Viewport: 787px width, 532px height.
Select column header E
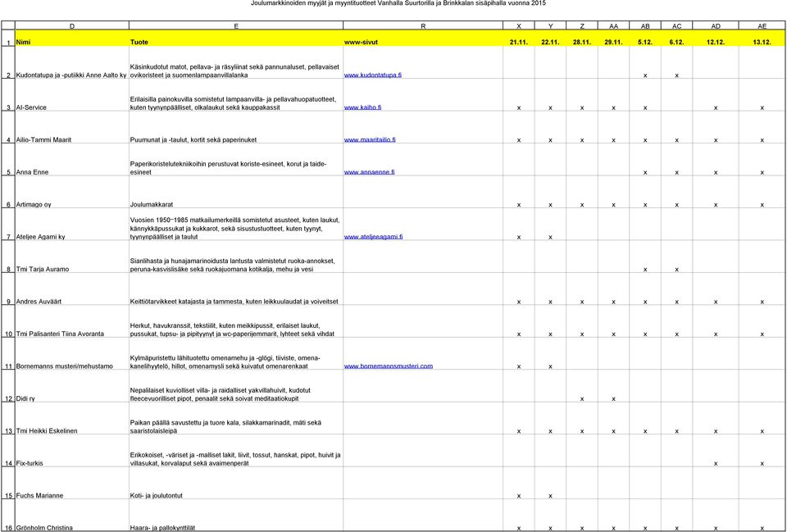point(236,25)
